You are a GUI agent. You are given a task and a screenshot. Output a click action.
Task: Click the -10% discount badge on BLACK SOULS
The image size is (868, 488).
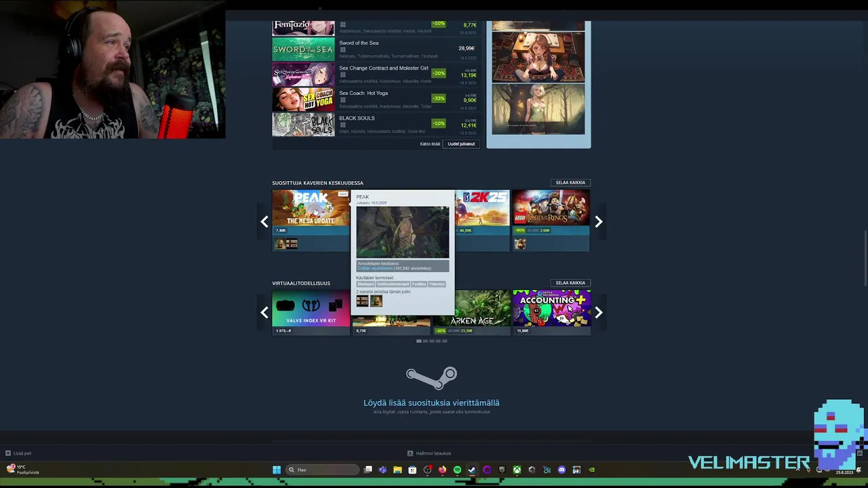(439, 123)
